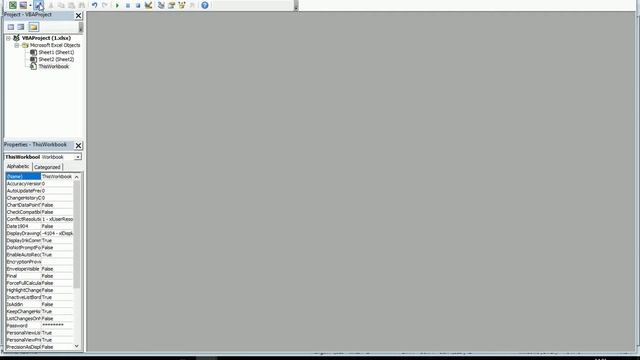Viewport: 640px width, 360px height.
Task: Click the Cut toolbar icon
Action: [x=51, y=5]
